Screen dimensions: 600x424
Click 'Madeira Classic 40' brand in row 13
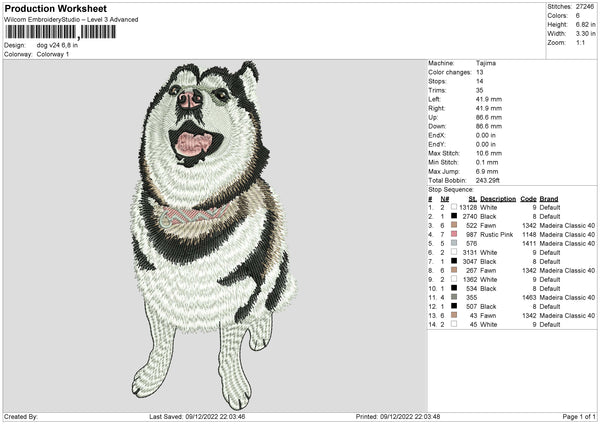pos(567,316)
